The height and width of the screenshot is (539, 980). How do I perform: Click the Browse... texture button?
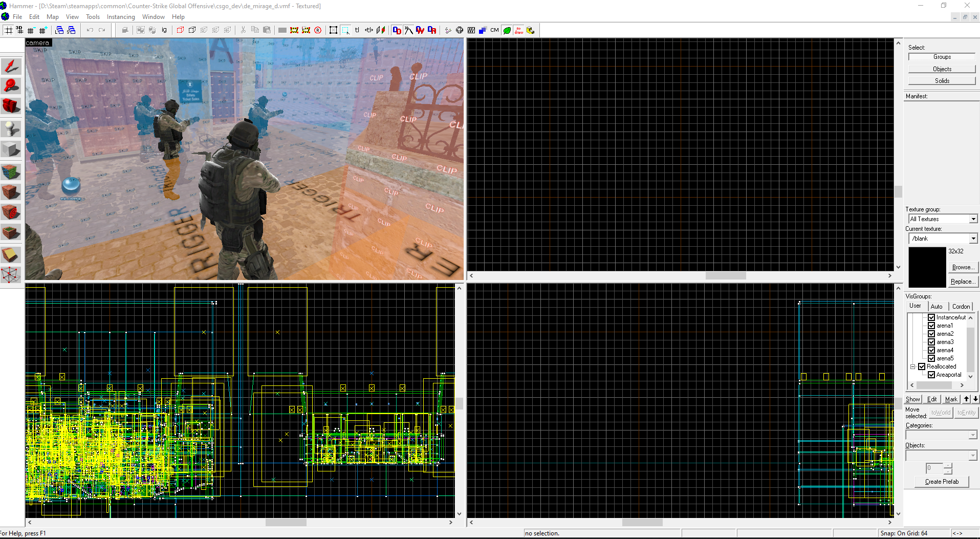click(963, 267)
